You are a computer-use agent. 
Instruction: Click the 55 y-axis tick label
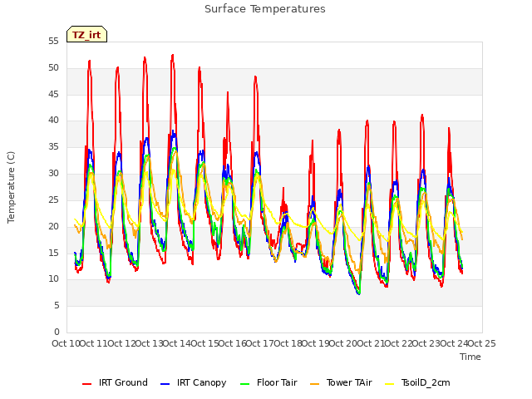click(53, 42)
